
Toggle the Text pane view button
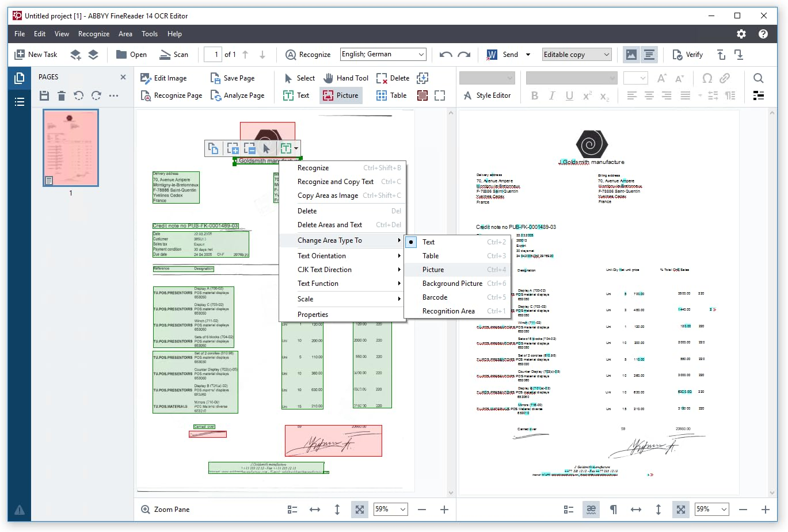coord(649,55)
